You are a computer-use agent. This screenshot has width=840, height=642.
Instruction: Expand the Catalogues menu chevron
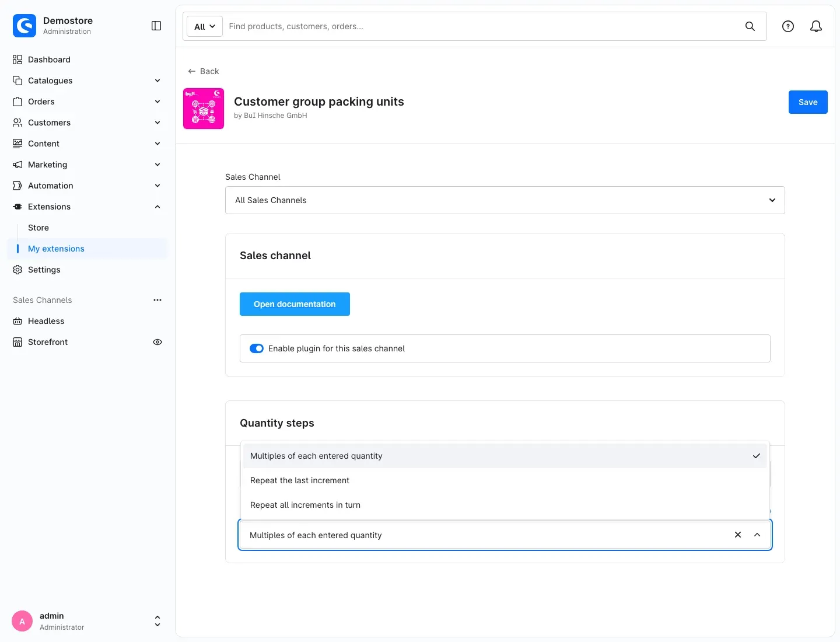pyautogui.click(x=157, y=81)
